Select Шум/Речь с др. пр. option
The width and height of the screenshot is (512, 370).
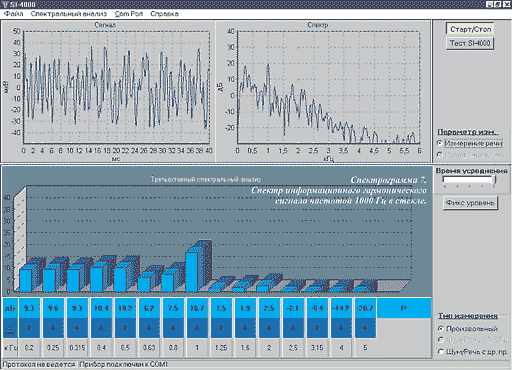[x=441, y=352]
